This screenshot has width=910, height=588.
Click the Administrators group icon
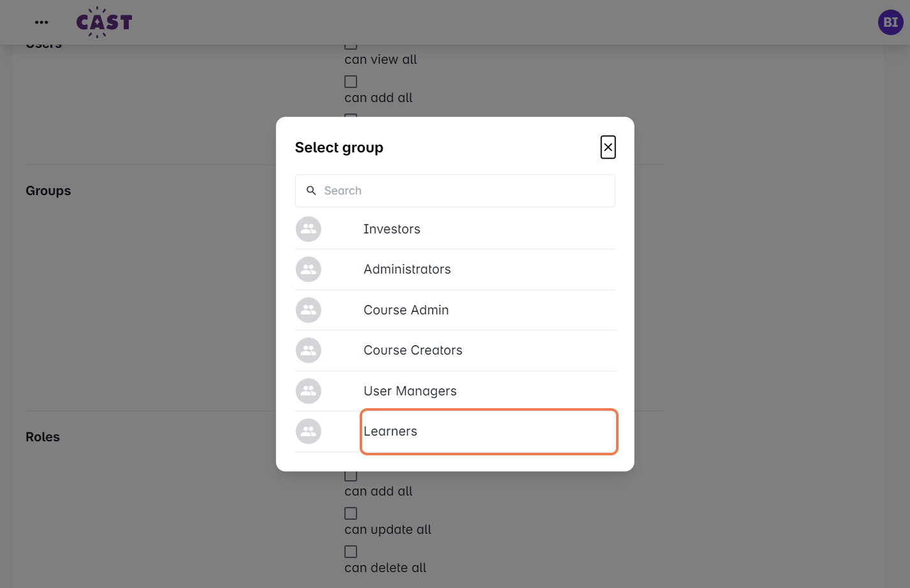(309, 269)
